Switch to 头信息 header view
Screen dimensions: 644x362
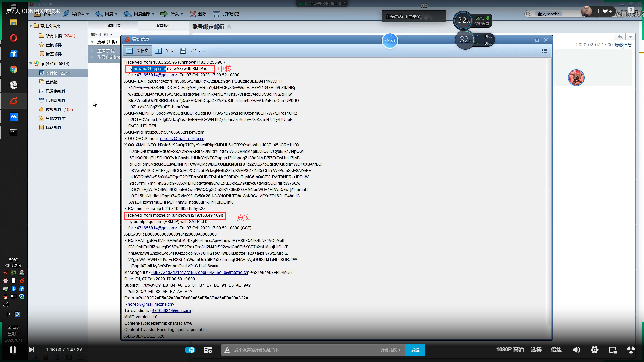pyautogui.click(x=138, y=51)
